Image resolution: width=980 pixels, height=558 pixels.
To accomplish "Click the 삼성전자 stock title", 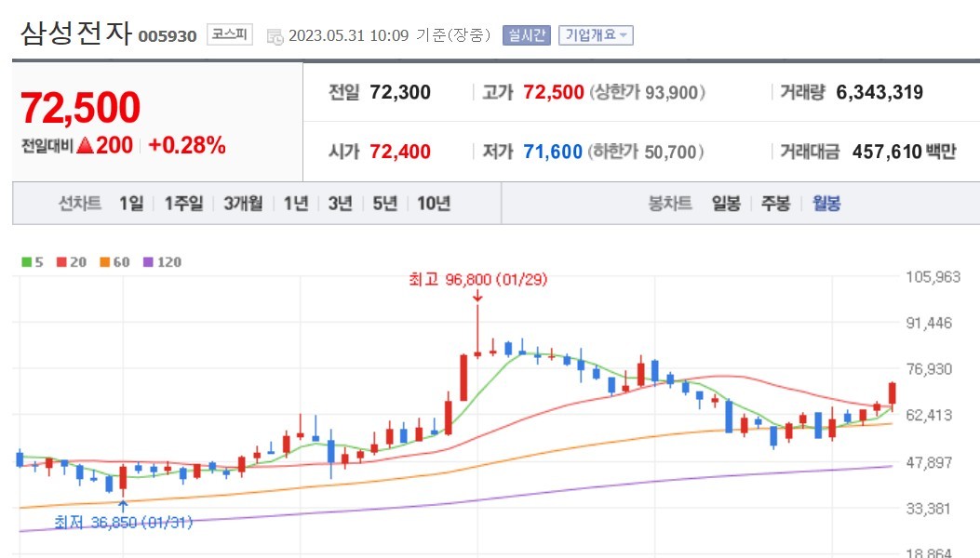I will [74, 33].
